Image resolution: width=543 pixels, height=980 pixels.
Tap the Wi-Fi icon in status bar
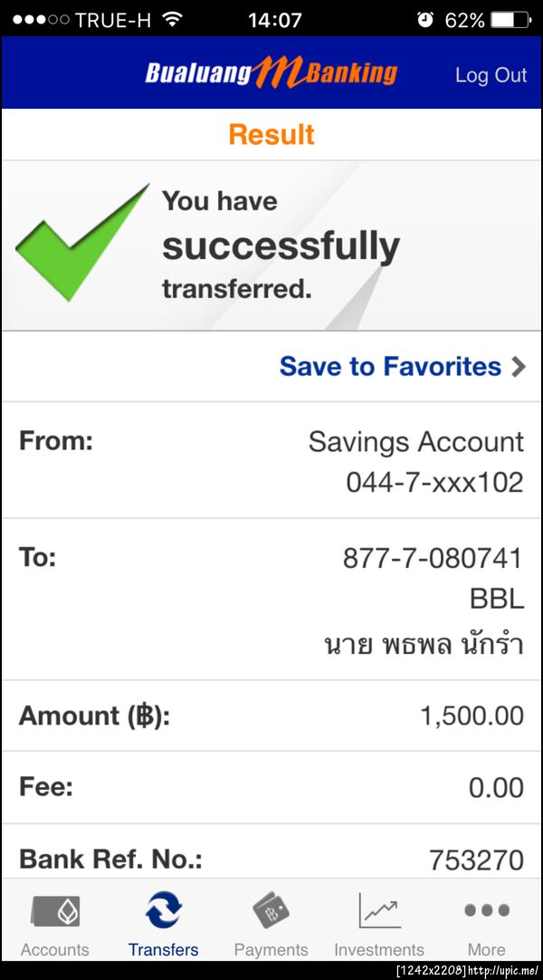point(172,19)
